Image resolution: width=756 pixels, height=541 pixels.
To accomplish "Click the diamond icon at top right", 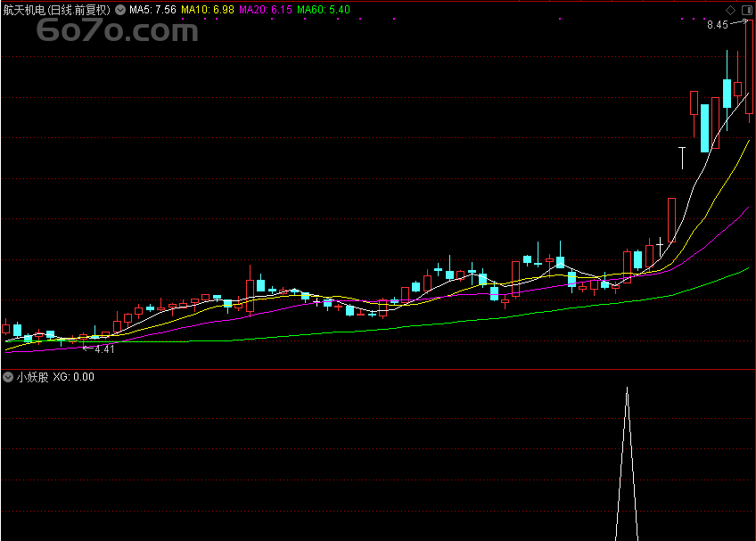I will tap(730, 10).
